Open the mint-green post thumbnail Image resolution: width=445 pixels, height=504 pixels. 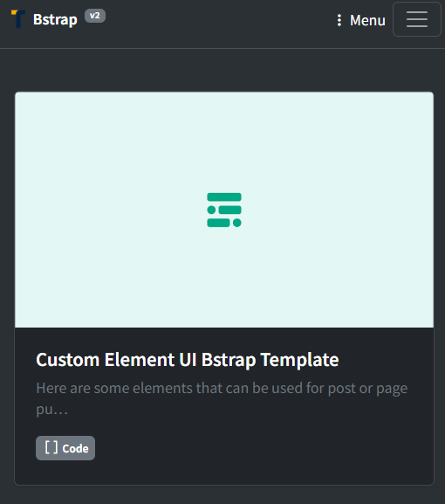tap(224, 210)
